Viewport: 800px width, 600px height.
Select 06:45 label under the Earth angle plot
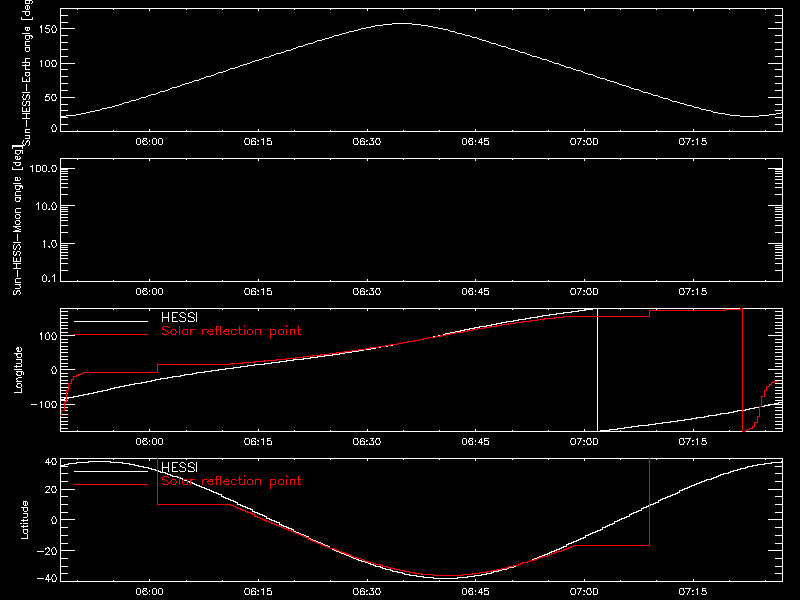[476, 141]
